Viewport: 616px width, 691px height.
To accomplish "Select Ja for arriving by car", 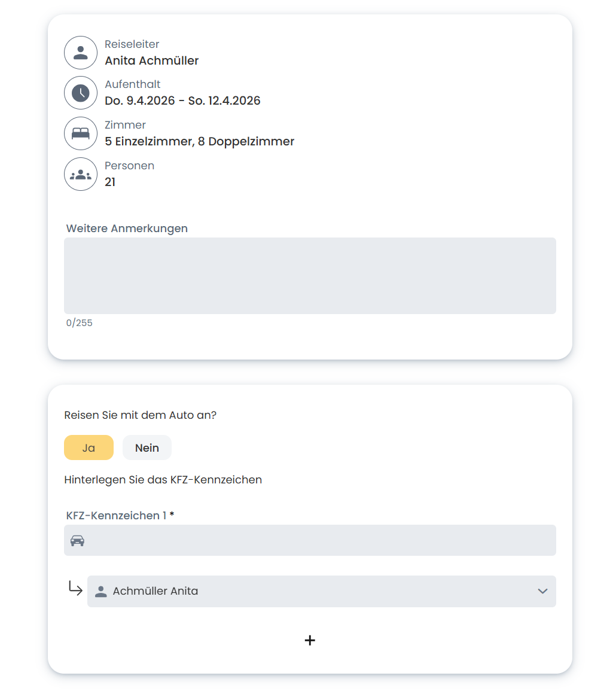I will coord(89,448).
